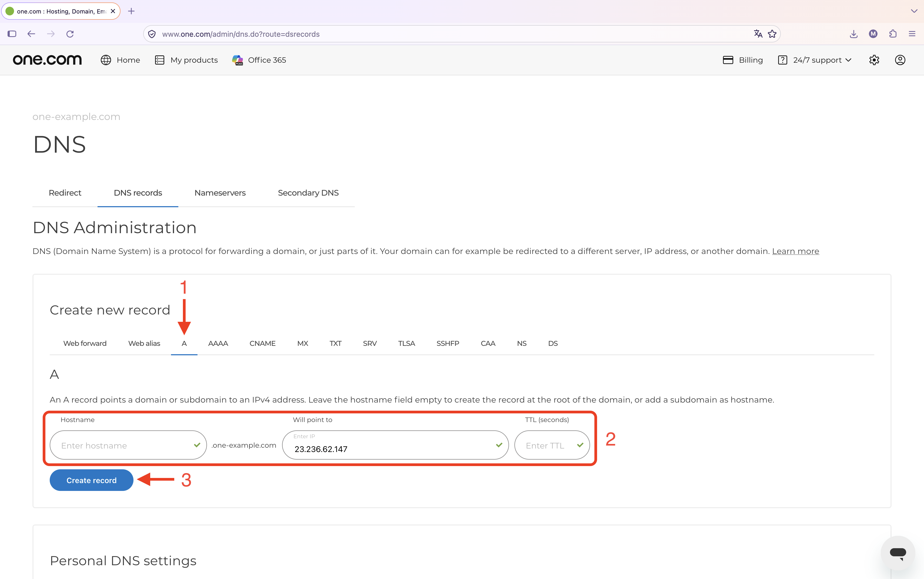Select the TXT record type
Viewport: 924px width, 579px height.
tap(336, 343)
